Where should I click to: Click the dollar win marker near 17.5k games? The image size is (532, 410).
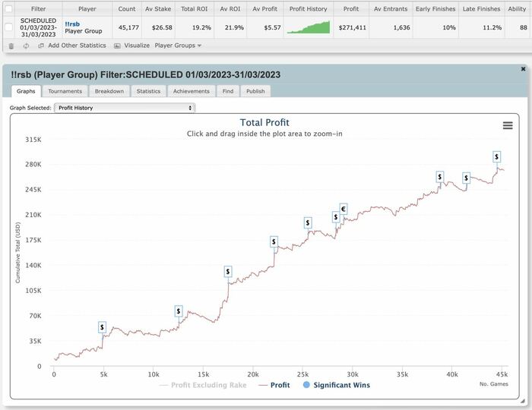point(228,271)
